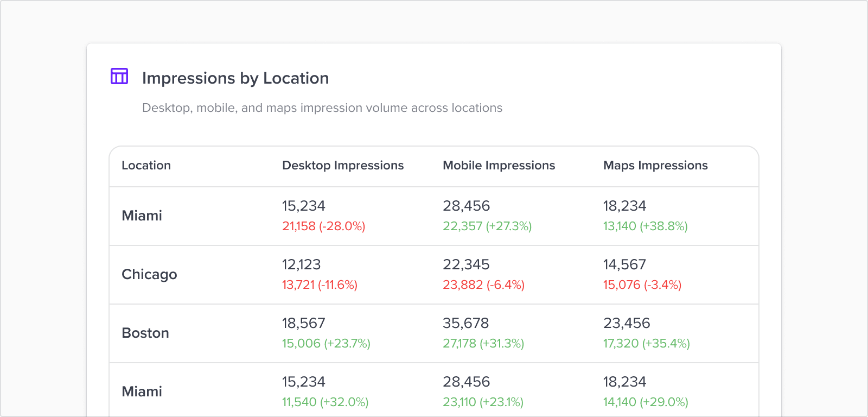Viewport: 868px width, 417px height.
Task: Click the red value 15,076 (-3.4%)
Action: tap(642, 285)
